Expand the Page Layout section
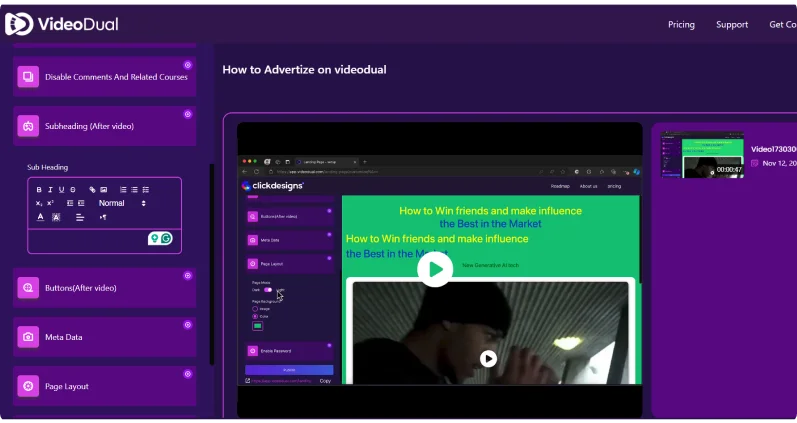The height and width of the screenshot is (423, 797). [67, 386]
